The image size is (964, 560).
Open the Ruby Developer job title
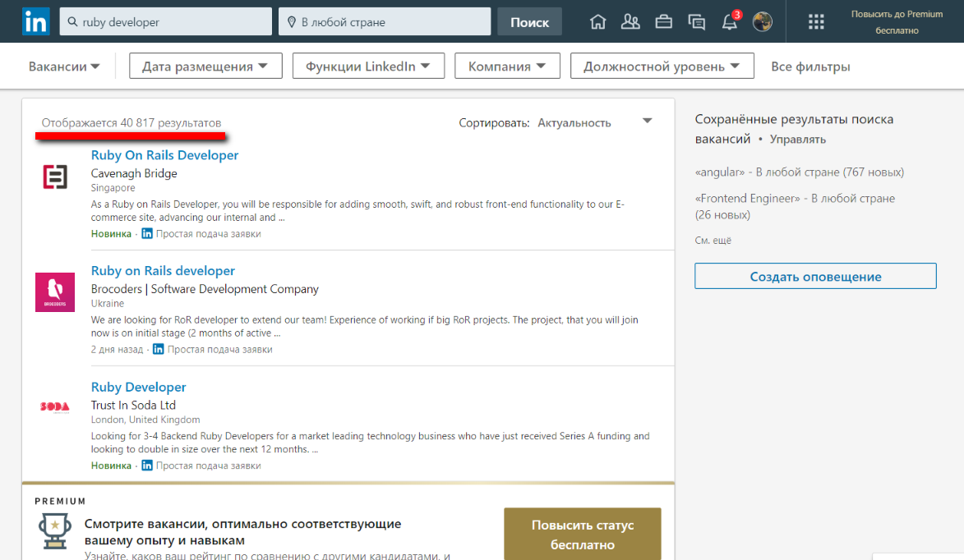pyautogui.click(x=138, y=387)
